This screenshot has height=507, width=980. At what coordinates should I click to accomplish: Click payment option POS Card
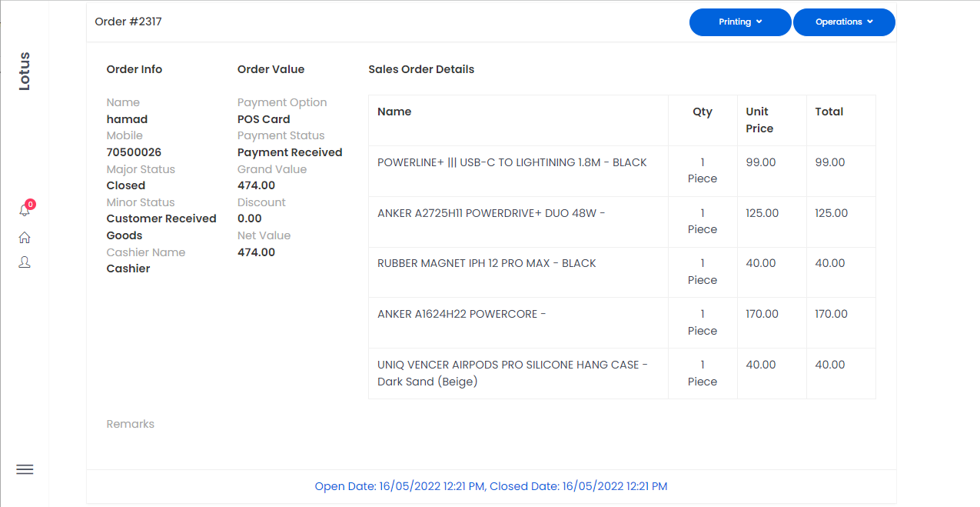[x=264, y=119]
